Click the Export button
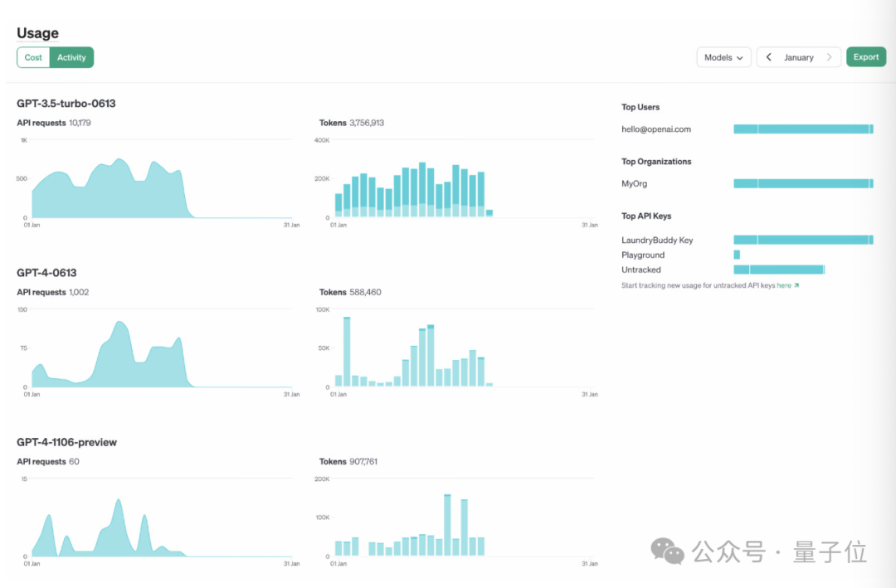 tap(866, 57)
